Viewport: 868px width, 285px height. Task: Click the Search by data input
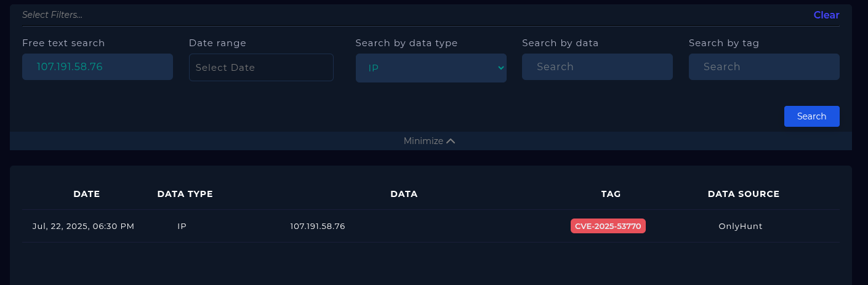597,66
